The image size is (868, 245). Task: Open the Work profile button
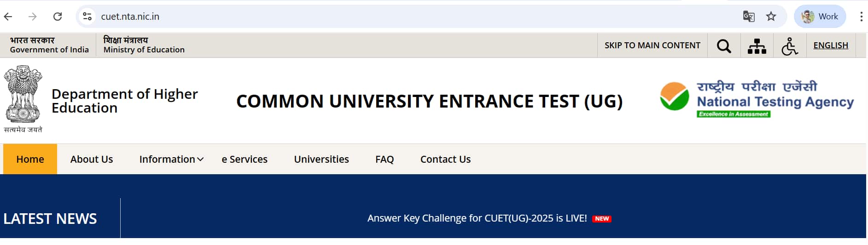coord(820,17)
